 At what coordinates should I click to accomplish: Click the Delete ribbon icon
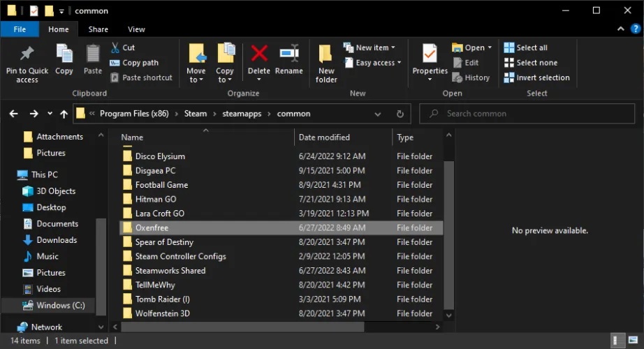[x=258, y=54]
